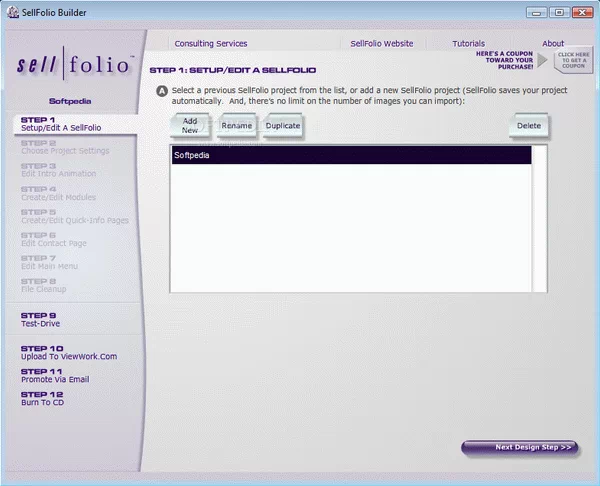
Task: Go to Next Design Step
Action: (x=520, y=447)
